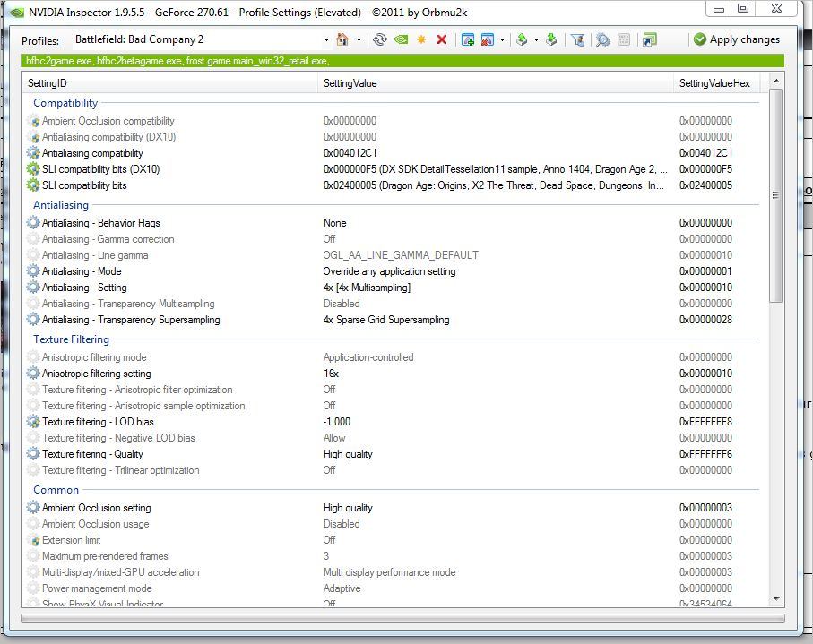Click the refresh profile arrows icon
The width and height of the screenshot is (813, 644).
tap(380, 39)
